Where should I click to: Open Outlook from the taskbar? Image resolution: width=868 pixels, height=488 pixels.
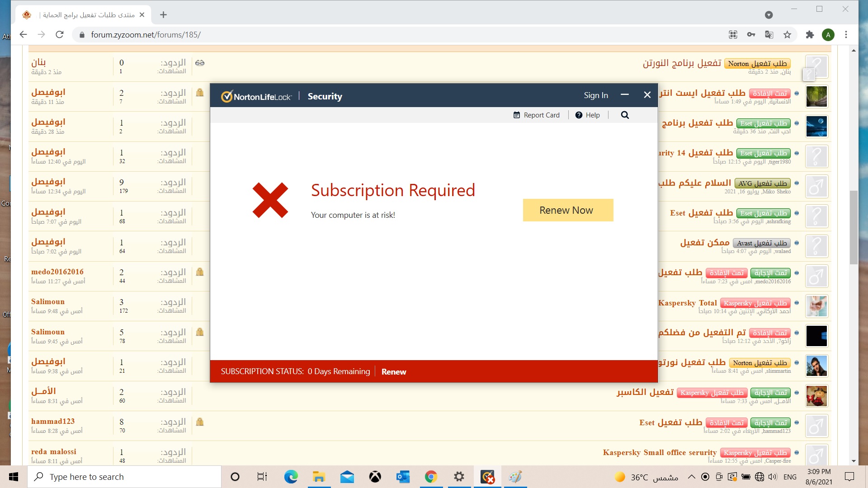(x=403, y=477)
